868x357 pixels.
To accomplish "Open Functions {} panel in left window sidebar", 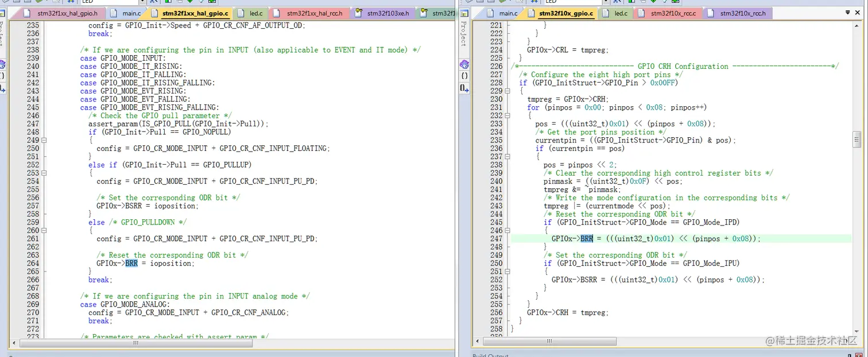I will pyautogui.click(x=2, y=76).
